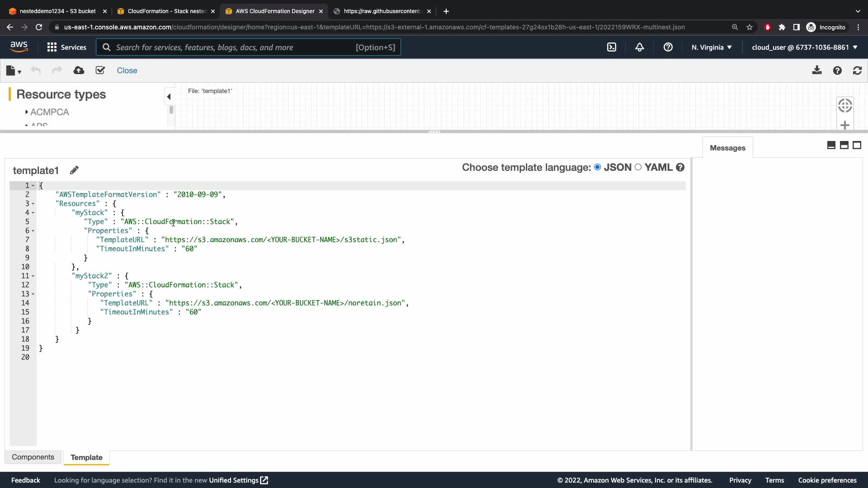Collapse the code fold arrow on line 3

coord(33,204)
